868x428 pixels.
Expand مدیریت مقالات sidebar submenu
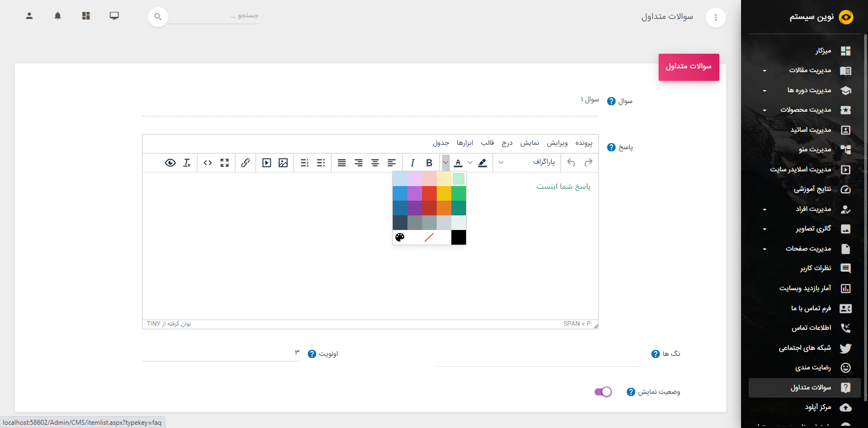pyautogui.click(x=764, y=71)
